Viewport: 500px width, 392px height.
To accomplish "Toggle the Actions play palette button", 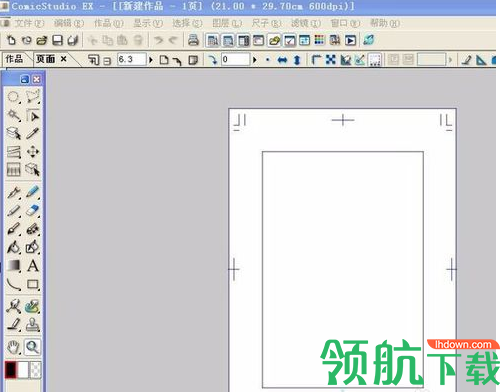I will [350, 41].
